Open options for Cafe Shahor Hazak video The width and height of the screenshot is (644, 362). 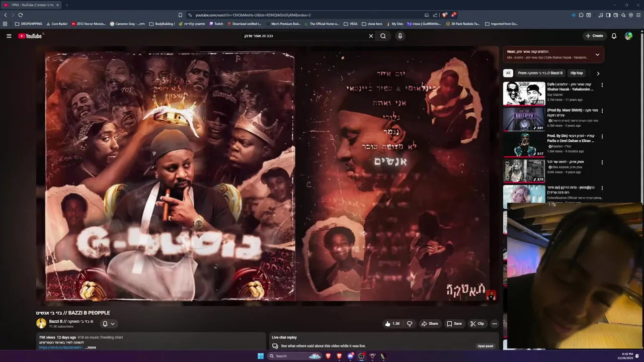[602, 85]
